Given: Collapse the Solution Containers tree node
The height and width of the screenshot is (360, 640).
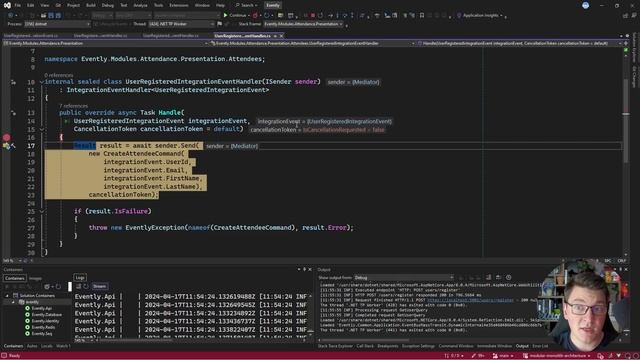Looking at the screenshot, I should pyautogui.click(x=7, y=296).
